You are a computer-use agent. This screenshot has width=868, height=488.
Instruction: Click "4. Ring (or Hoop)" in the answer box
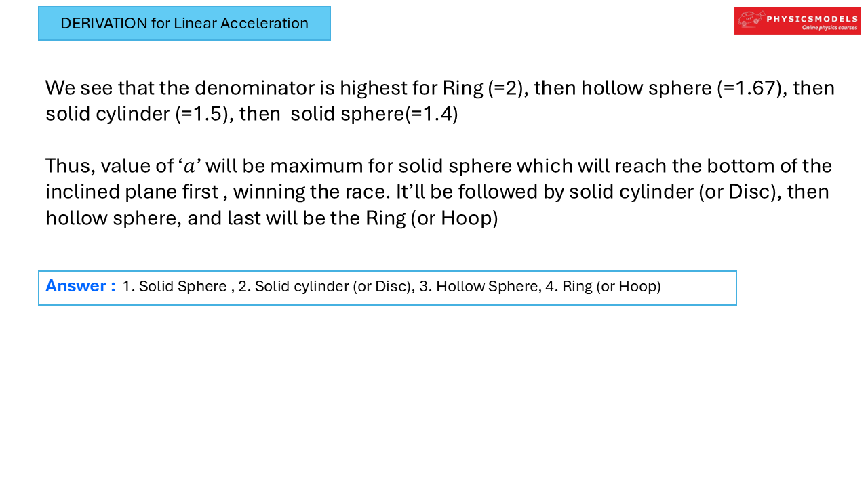[x=603, y=287]
